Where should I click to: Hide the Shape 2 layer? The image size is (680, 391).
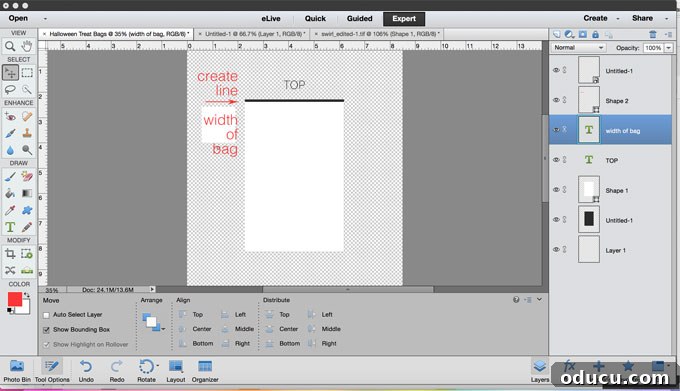coord(556,100)
